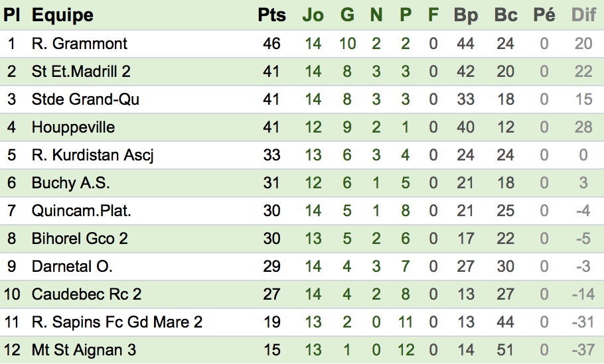Image resolution: width=604 pixels, height=364 pixels.
Task: Open Bihorel Gco 2 team
Action: coord(80,239)
